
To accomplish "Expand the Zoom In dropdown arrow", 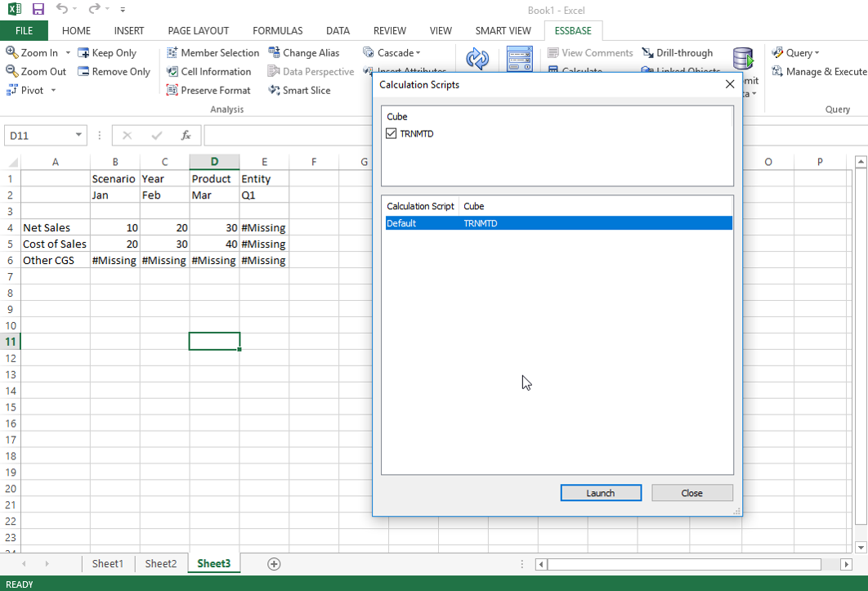I will coord(68,52).
